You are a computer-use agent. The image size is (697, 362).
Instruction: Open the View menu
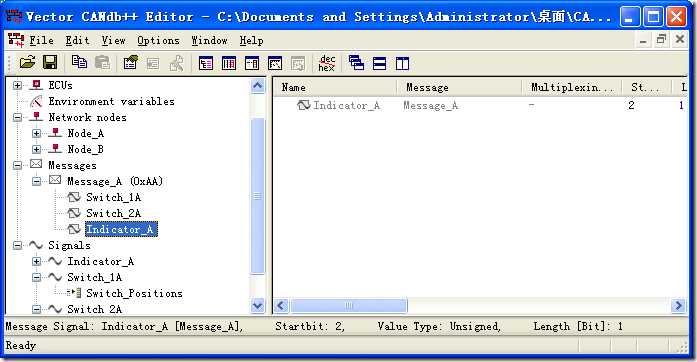tap(113, 40)
